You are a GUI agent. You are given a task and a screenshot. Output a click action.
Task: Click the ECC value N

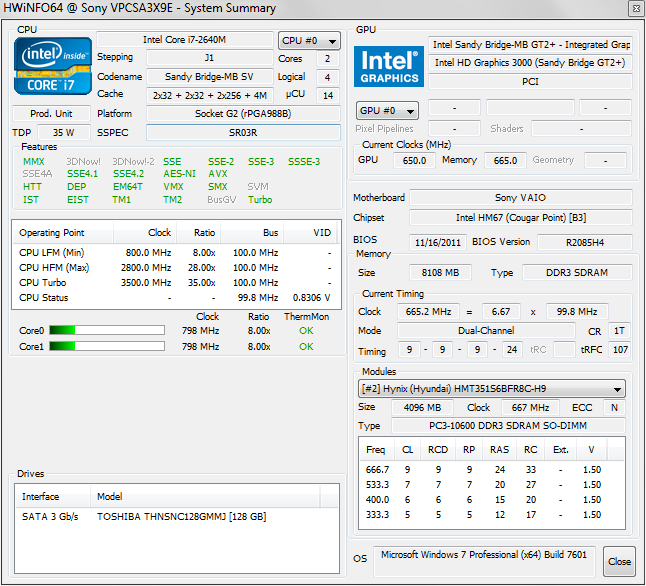click(x=614, y=408)
